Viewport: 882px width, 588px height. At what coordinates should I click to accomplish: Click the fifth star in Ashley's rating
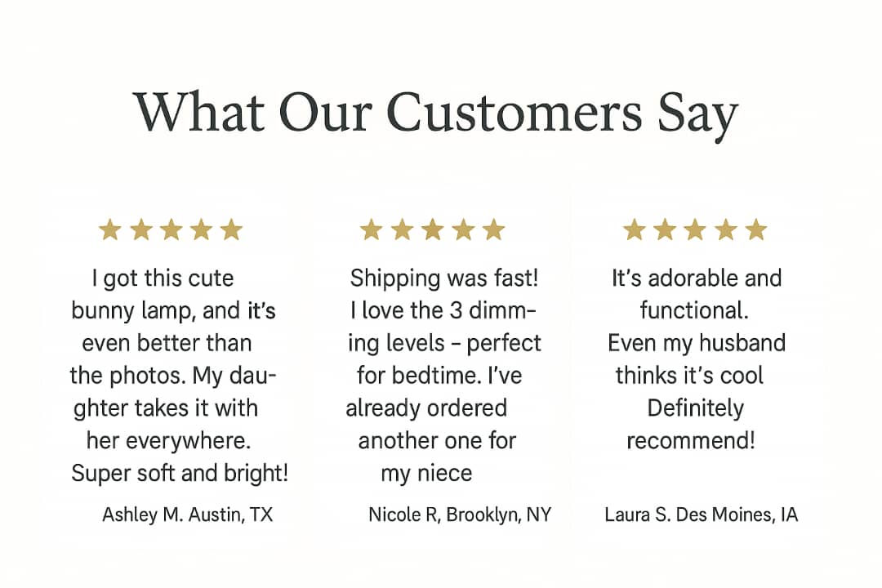(x=231, y=229)
